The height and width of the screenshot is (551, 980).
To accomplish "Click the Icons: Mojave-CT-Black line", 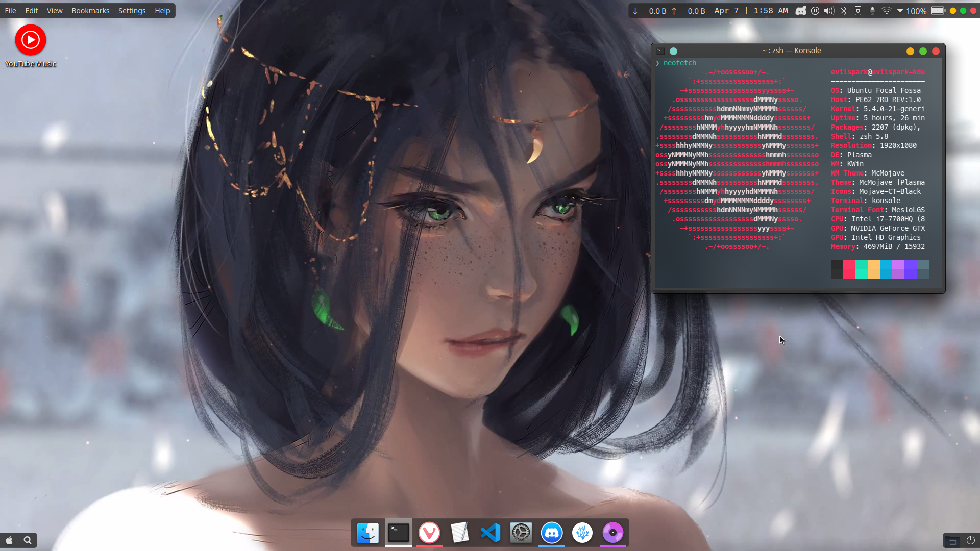I will tap(876, 191).
